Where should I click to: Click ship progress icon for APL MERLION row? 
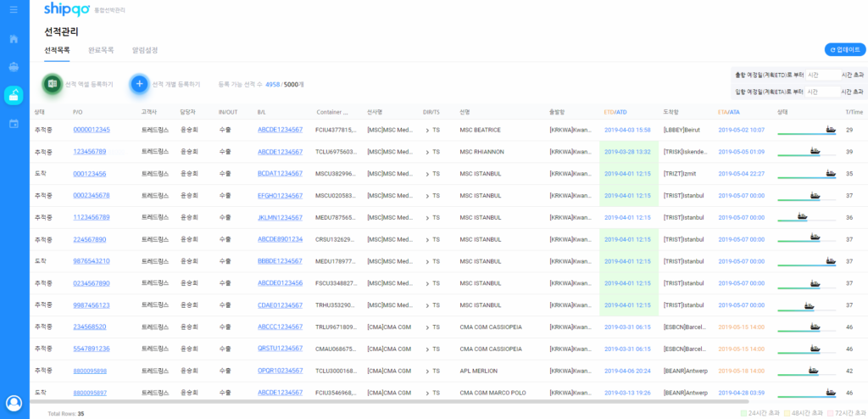[813, 370]
